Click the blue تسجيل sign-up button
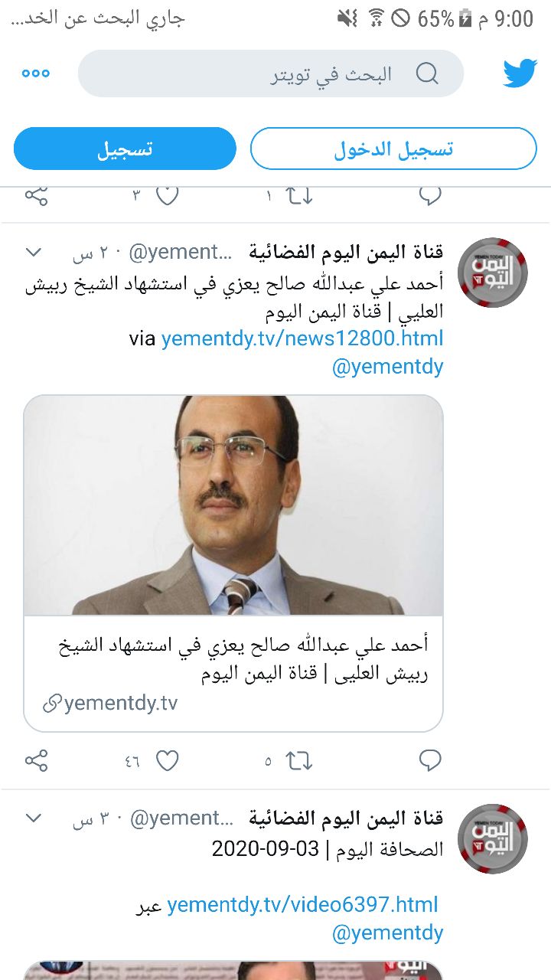 (x=125, y=149)
